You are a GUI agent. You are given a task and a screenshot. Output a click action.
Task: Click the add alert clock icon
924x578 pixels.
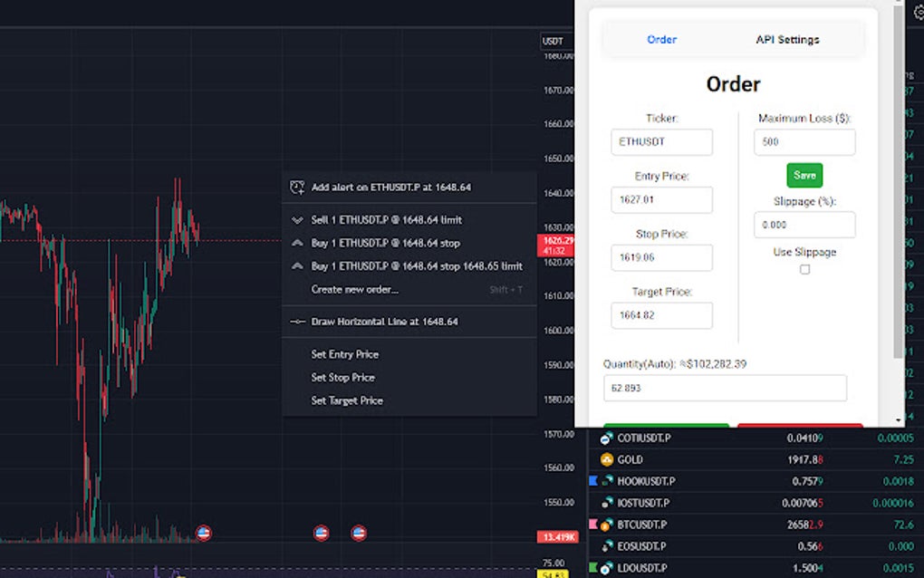click(x=296, y=187)
